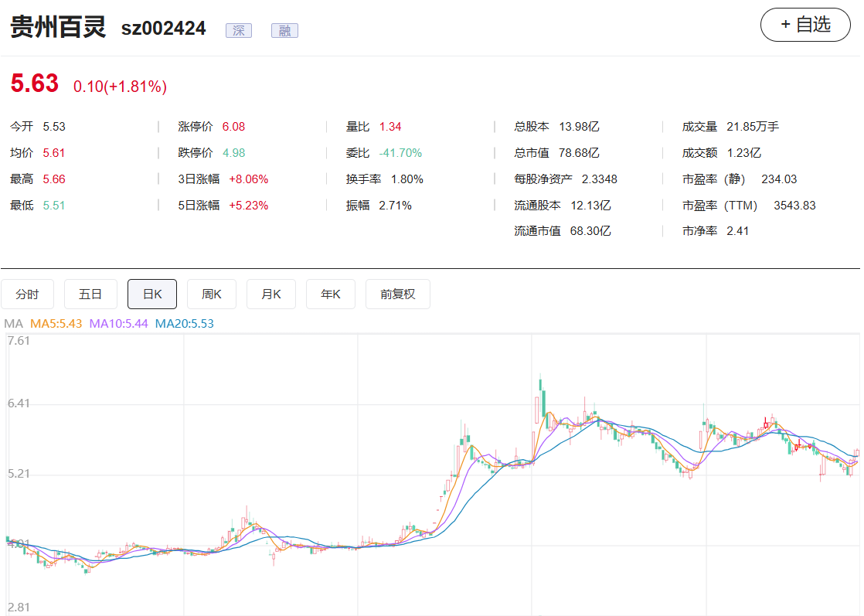
Task: Open the 周K weekly candlestick view
Action: click(212, 294)
